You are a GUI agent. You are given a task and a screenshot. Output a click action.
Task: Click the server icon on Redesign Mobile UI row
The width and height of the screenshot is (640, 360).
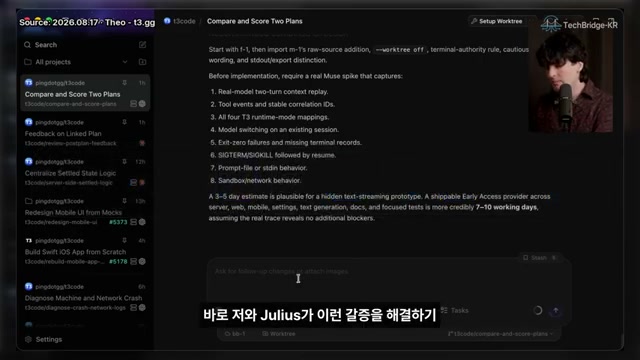click(133, 222)
